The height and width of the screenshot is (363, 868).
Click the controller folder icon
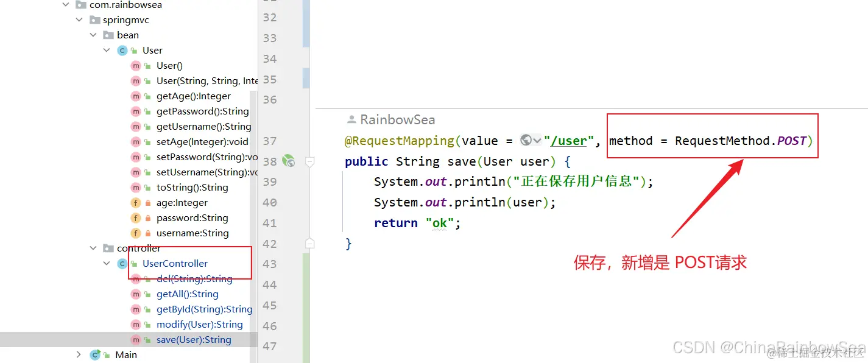click(108, 248)
